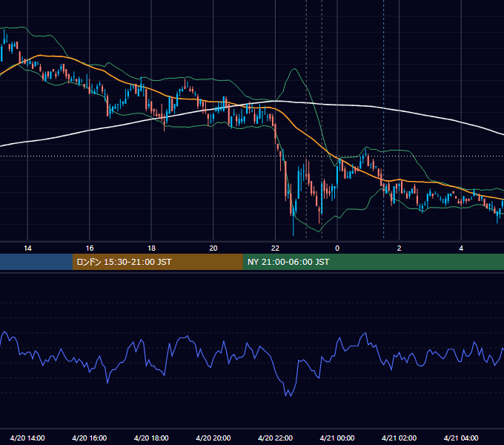Click the 16 hour label on the price chart axis

pos(90,248)
